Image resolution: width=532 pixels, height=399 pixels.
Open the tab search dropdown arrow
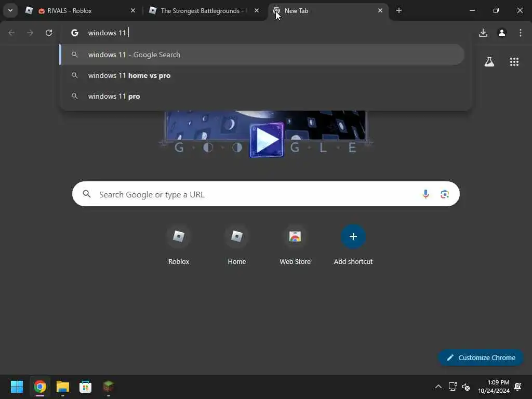(x=10, y=10)
